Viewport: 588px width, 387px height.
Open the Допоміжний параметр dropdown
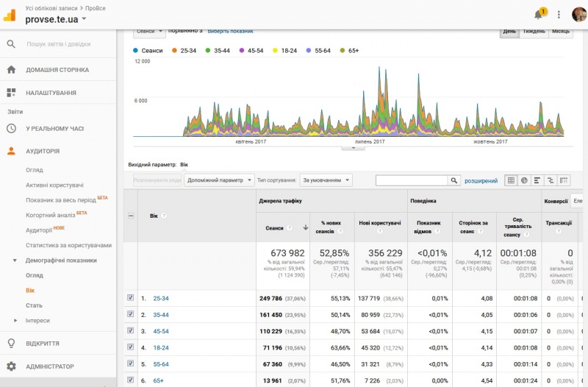coord(219,180)
